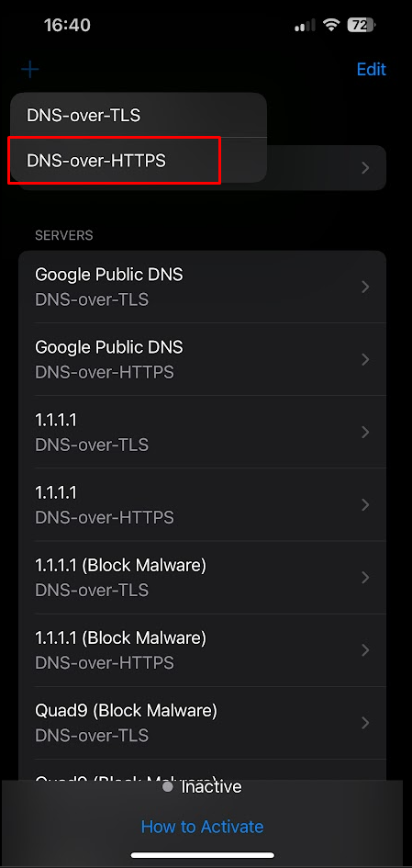Tap the grey Inactive status dot
Image resolution: width=412 pixels, height=868 pixels.
tap(168, 786)
